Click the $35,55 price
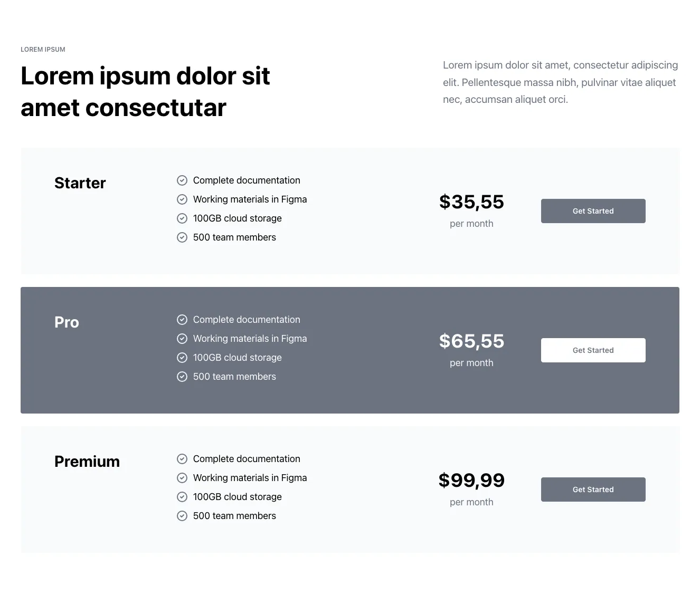 pos(471,202)
